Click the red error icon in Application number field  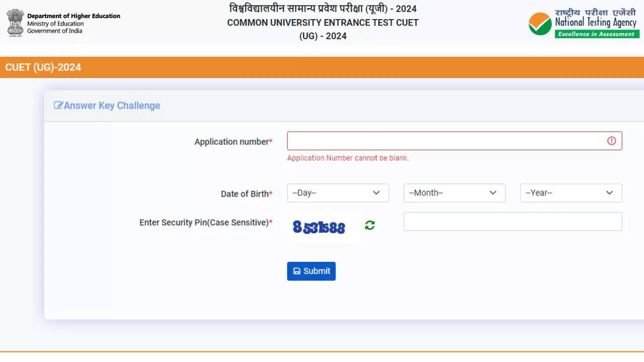point(611,141)
